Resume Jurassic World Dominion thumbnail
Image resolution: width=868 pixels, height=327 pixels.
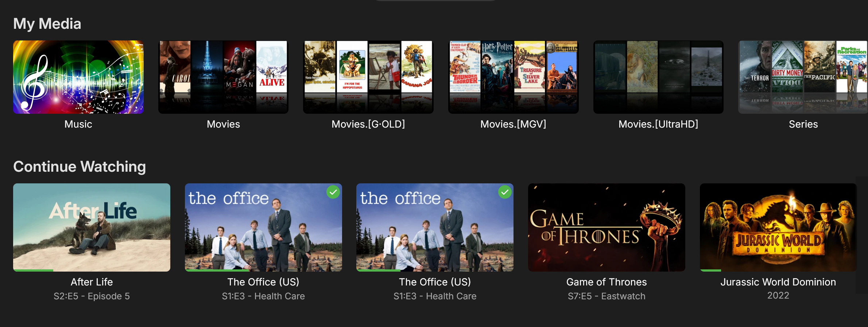pyautogui.click(x=778, y=227)
